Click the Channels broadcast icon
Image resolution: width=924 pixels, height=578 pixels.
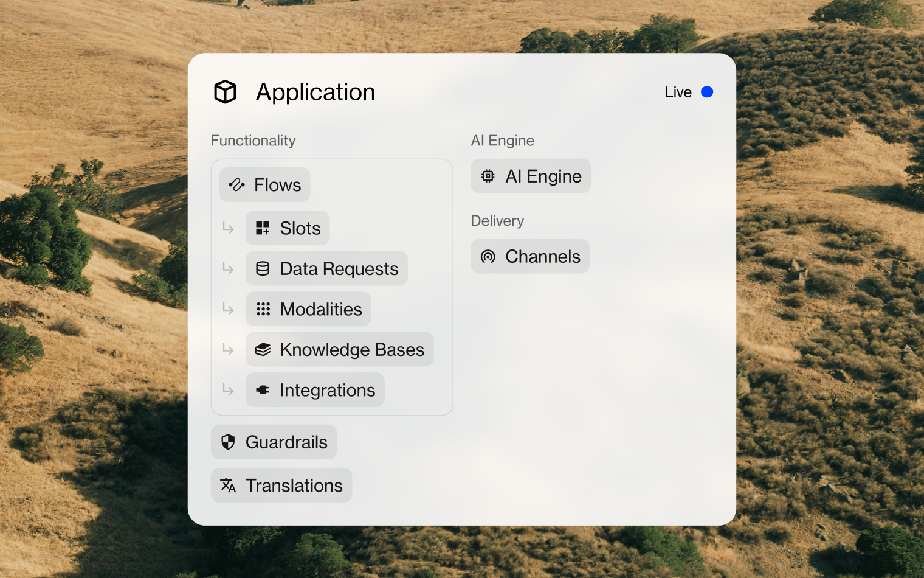point(488,257)
